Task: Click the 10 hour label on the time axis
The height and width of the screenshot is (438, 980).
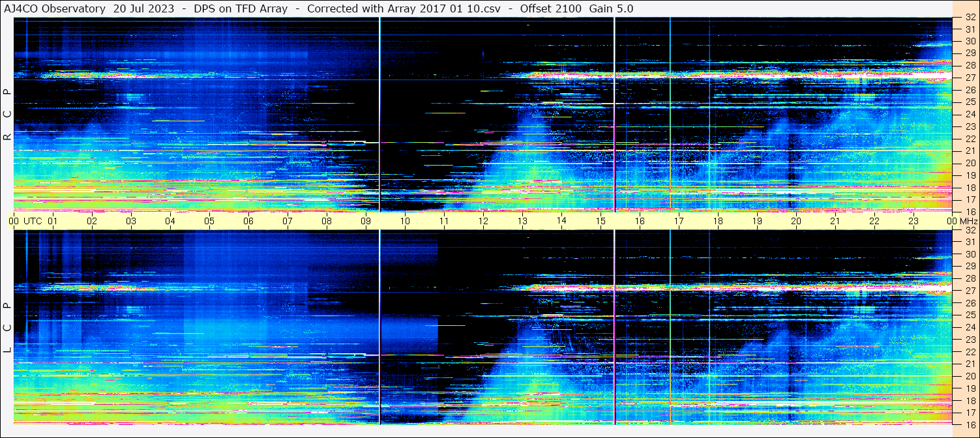Action: pyautogui.click(x=406, y=221)
